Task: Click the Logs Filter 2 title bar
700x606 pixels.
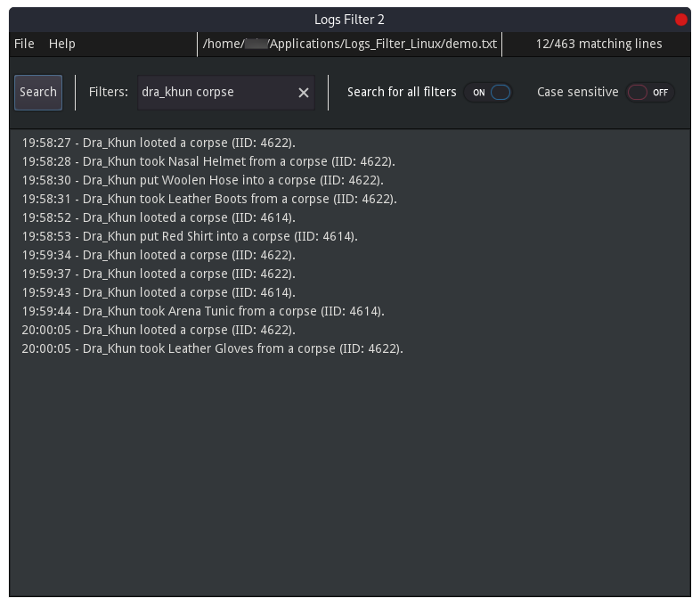Action: (349, 20)
